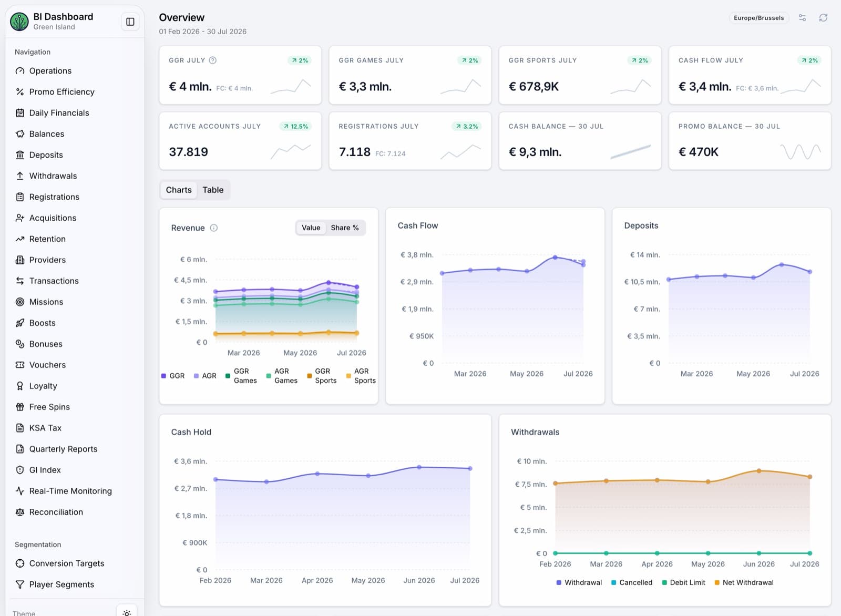Click the Withdrawals upload arrow icon
This screenshot has width=841, height=616.
pyautogui.click(x=20, y=176)
